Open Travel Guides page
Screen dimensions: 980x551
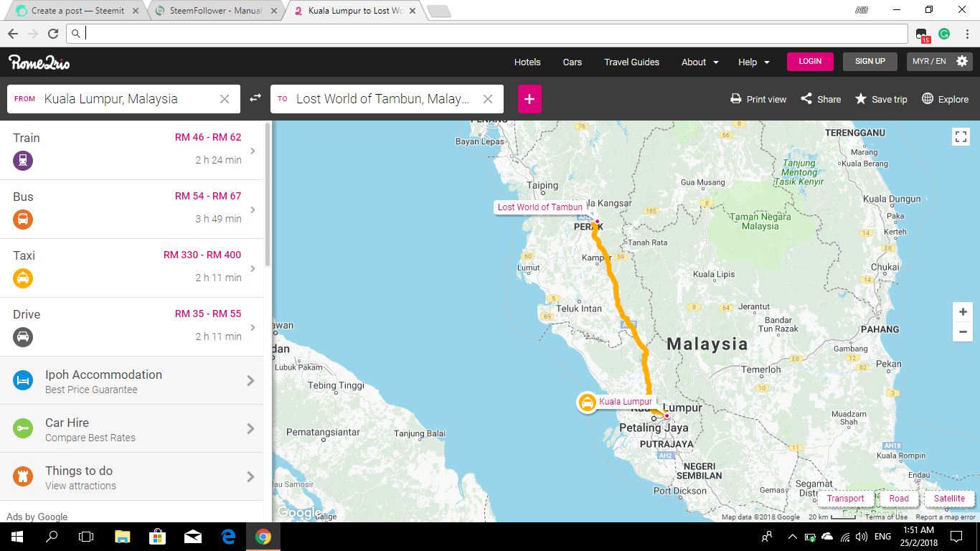coord(632,62)
